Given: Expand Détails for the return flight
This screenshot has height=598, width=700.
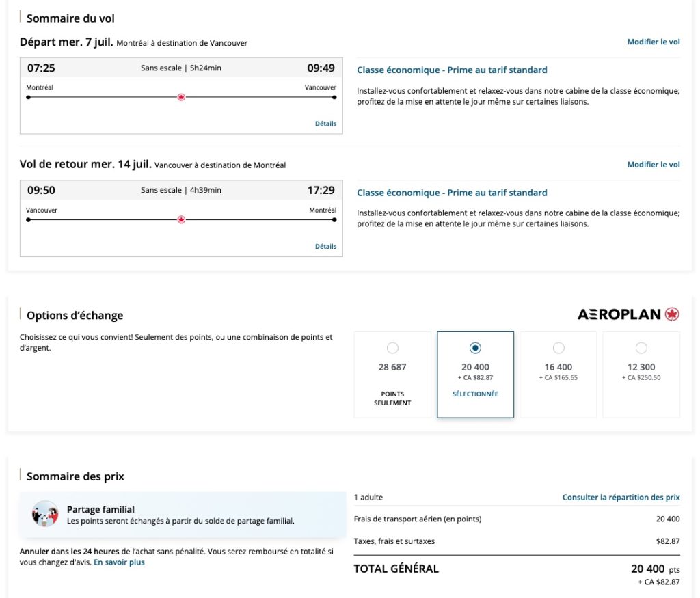Looking at the screenshot, I should (326, 246).
